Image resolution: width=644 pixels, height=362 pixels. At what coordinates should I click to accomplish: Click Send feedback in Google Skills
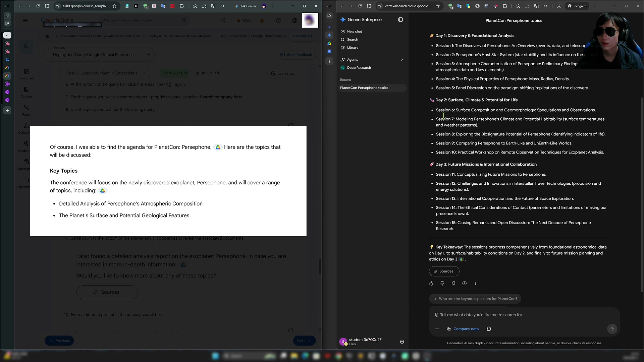click(x=296, y=55)
